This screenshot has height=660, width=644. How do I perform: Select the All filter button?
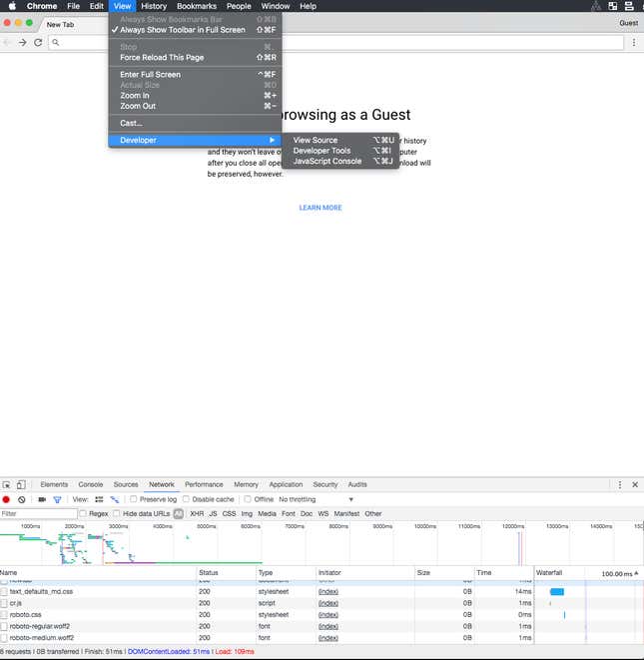pyautogui.click(x=179, y=513)
